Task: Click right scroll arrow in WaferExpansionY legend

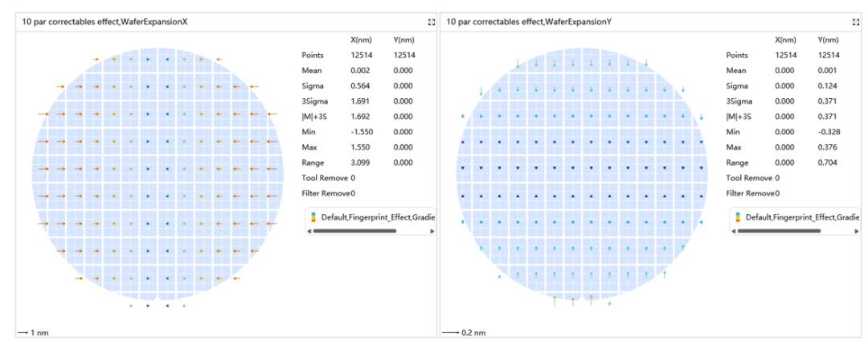Action: point(857,231)
